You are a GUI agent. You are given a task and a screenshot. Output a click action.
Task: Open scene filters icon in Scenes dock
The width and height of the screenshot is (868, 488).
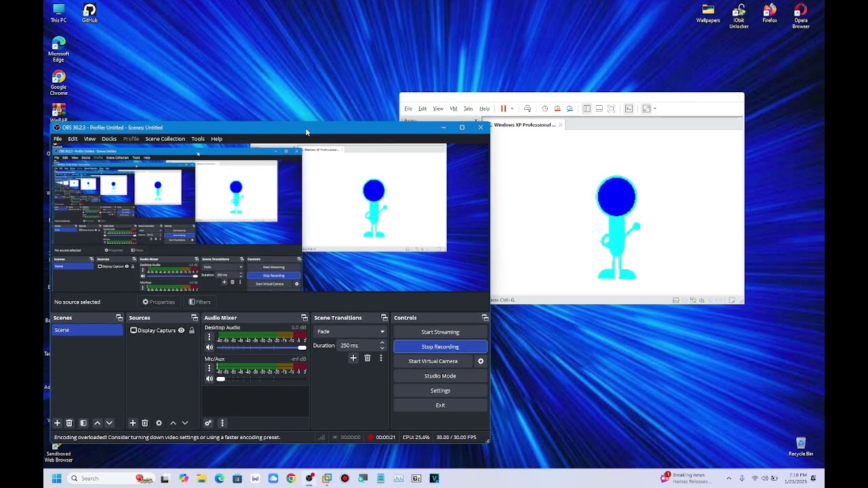[83, 423]
